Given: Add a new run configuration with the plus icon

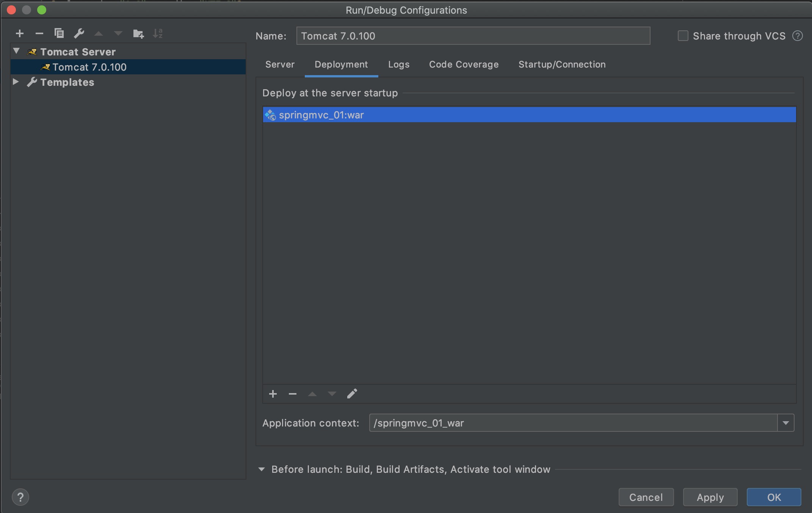Looking at the screenshot, I should (x=20, y=33).
